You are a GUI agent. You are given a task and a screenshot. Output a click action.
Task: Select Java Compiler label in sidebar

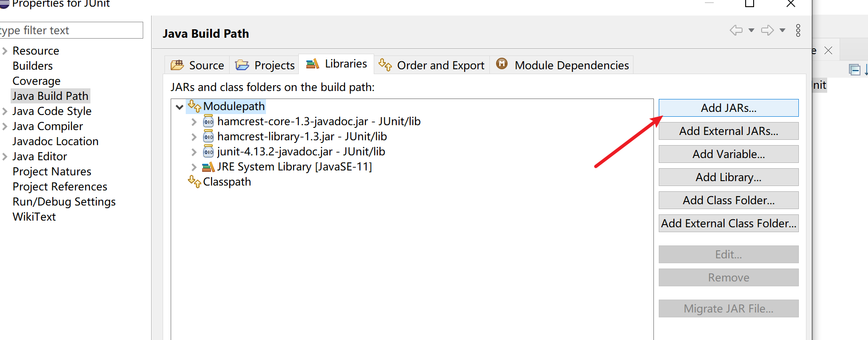pos(48,126)
